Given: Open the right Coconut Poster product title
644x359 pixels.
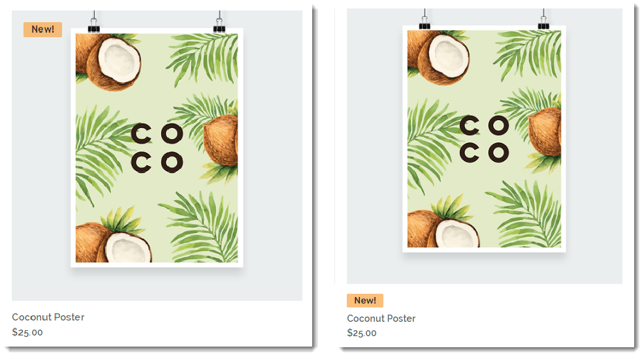Looking at the screenshot, I should (x=381, y=319).
